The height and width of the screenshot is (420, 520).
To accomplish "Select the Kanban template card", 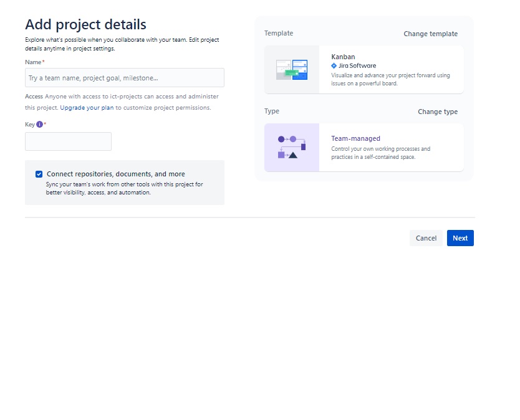I will tap(365, 70).
